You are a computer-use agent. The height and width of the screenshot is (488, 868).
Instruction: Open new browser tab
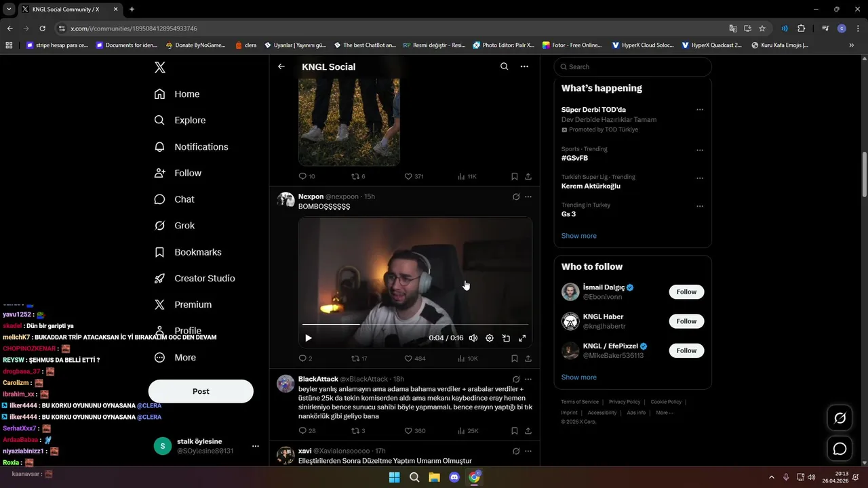coord(132,9)
